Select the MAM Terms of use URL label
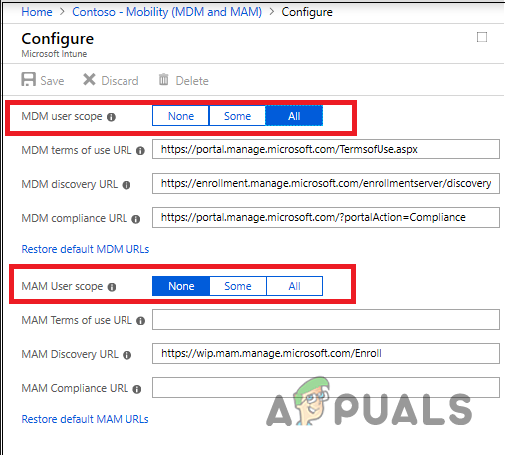This screenshot has width=505, height=455. [77, 320]
